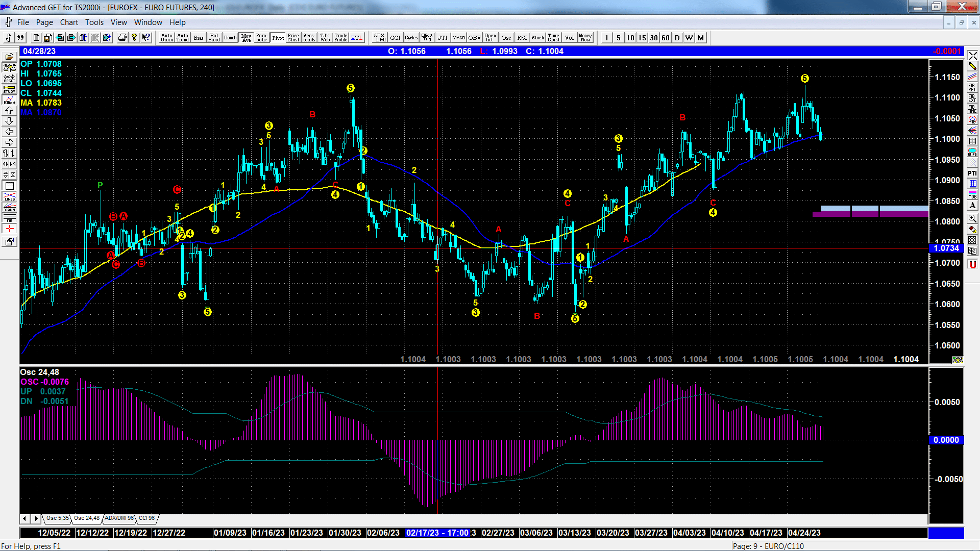Click the MOB tool in right sidebar
Viewport: 980px width, 551px height.
972,195
